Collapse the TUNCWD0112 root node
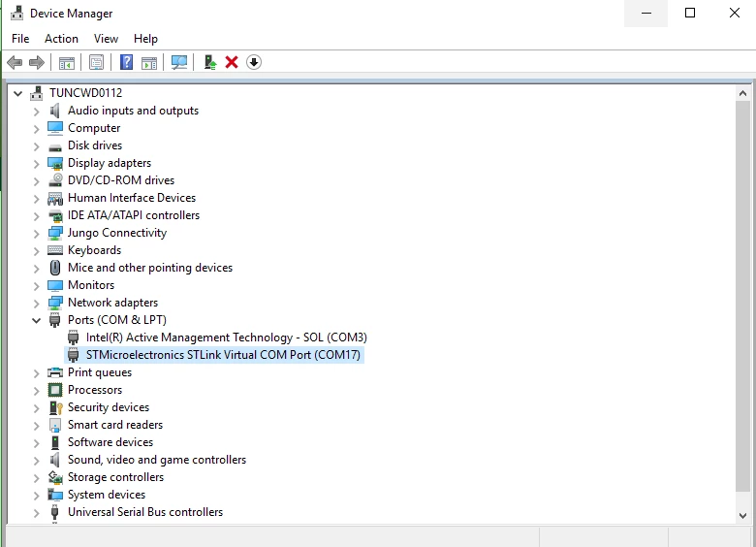The width and height of the screenshot is (756, 547). tap(17, 93)
